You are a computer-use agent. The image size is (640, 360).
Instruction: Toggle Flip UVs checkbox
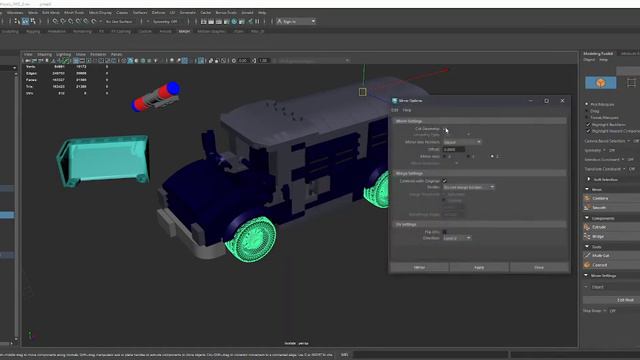tap(444, 232)
